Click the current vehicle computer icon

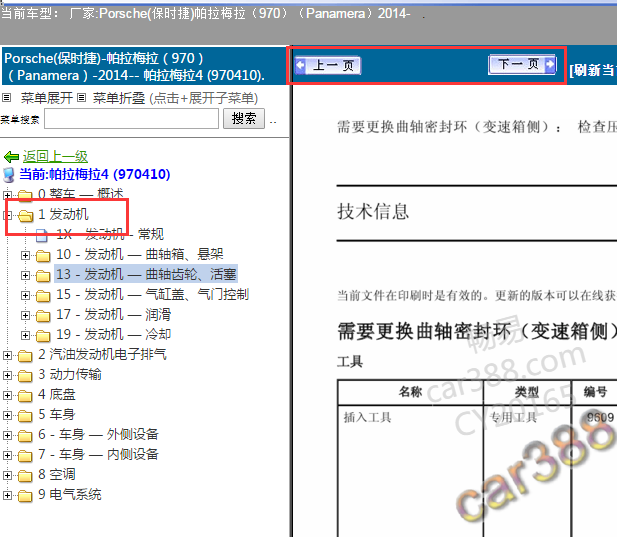point(9,175)
